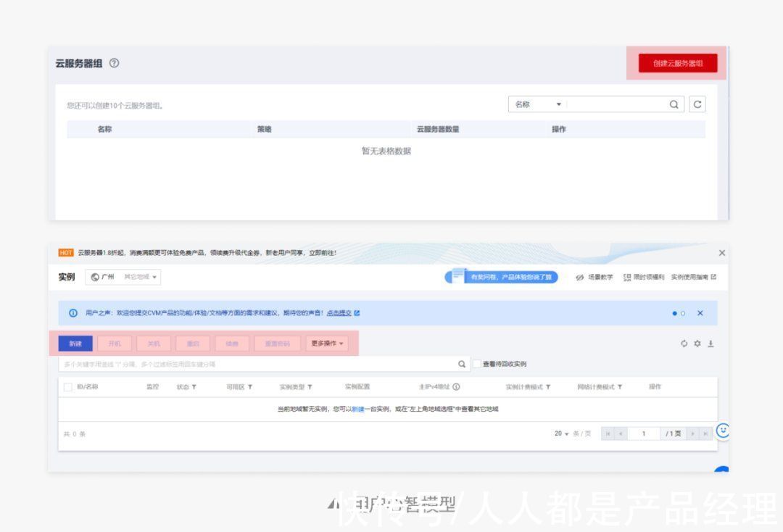The height and width of the screenshot is (532, 783).
Task: Go to the last page
Action: coord(705,433)
